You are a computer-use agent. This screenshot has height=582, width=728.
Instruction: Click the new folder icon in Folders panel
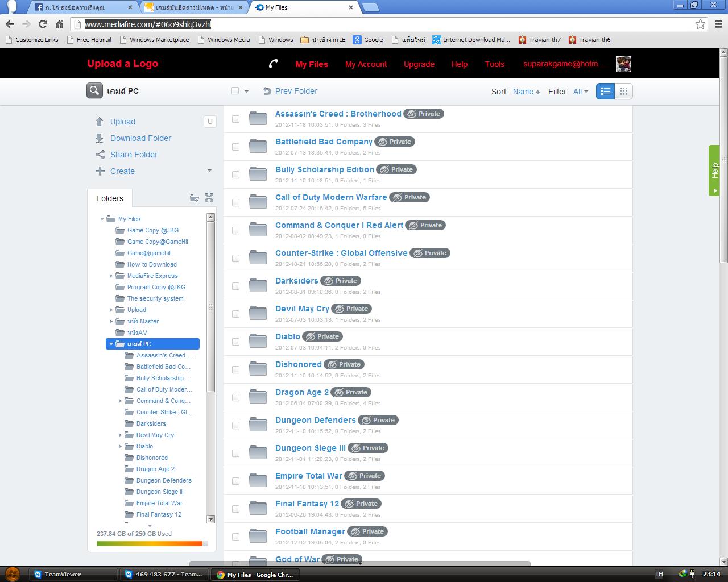[x=195, y=198]
